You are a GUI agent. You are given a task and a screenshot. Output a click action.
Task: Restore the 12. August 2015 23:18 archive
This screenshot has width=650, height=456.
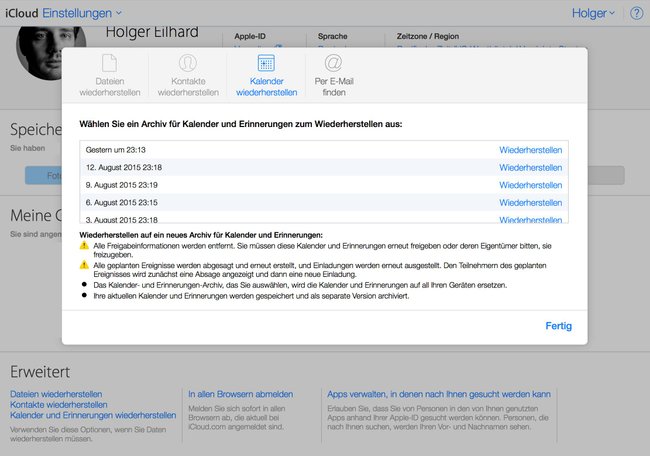(x=531, y=167)
